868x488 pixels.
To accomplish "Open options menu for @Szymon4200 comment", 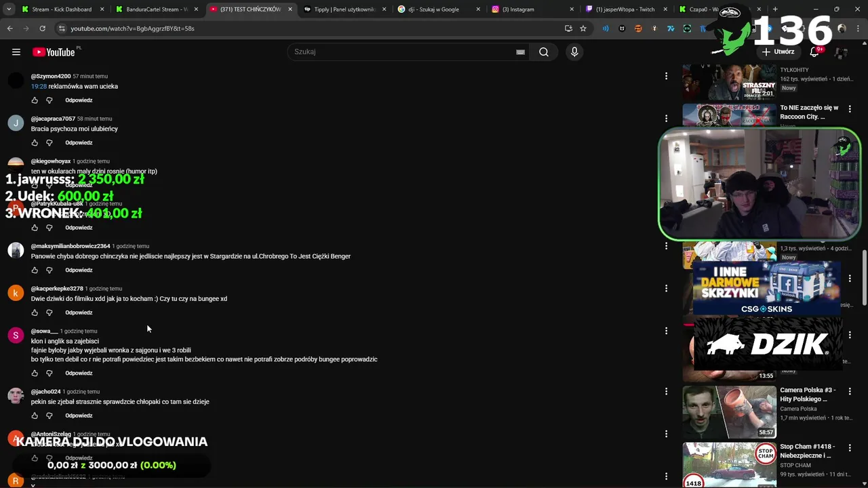I will click(x=666, y=76).
